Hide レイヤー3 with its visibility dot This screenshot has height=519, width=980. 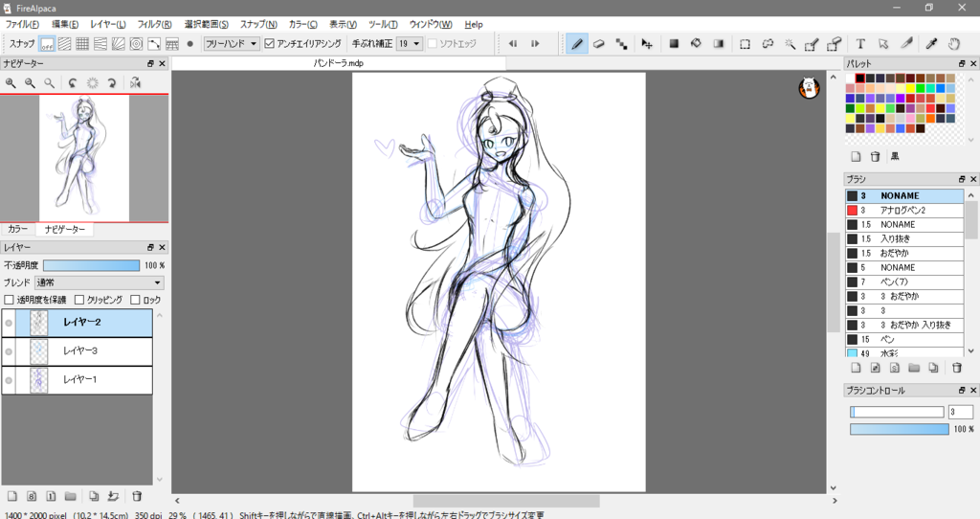pos(9,351)
